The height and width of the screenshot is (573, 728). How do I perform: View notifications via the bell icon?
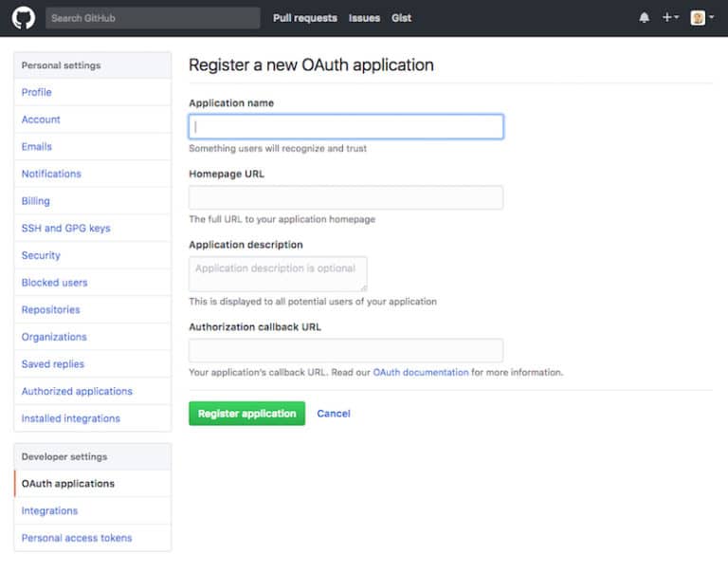point(644,18)
